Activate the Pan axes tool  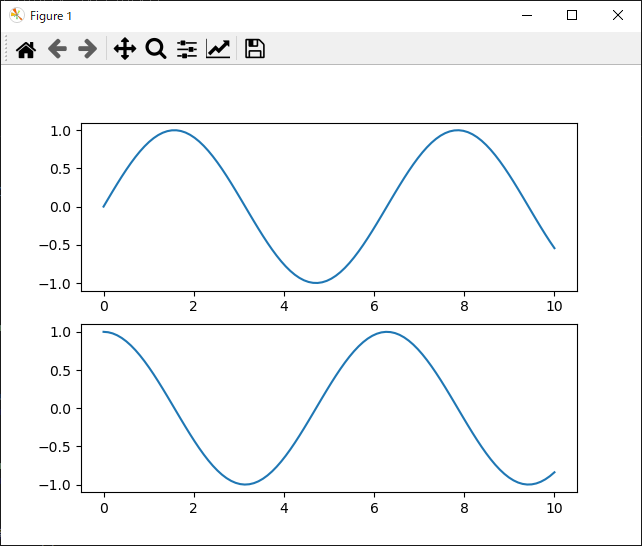point(125,49)
